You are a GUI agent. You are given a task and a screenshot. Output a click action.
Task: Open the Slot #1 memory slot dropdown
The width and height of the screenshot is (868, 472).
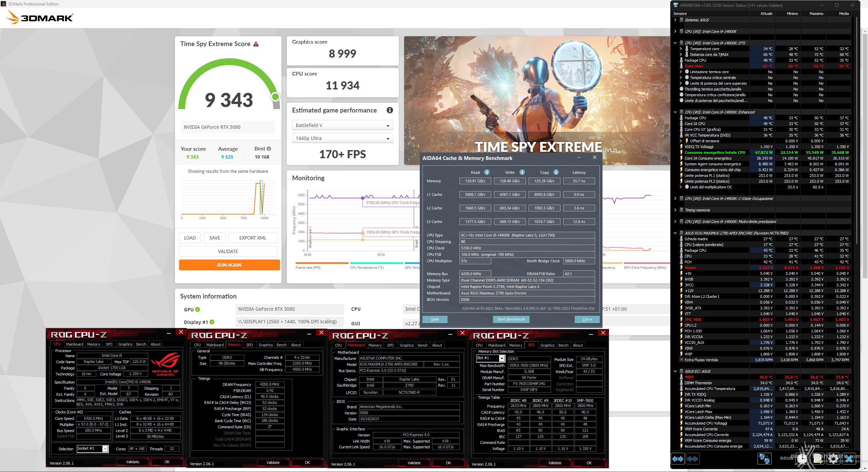click(491, 358)
